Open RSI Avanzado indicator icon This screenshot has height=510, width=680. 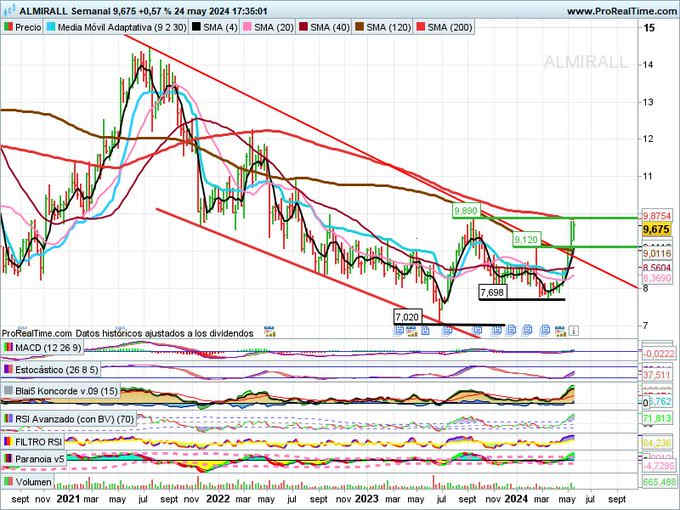pyautogui.click(x=8, y=419)
